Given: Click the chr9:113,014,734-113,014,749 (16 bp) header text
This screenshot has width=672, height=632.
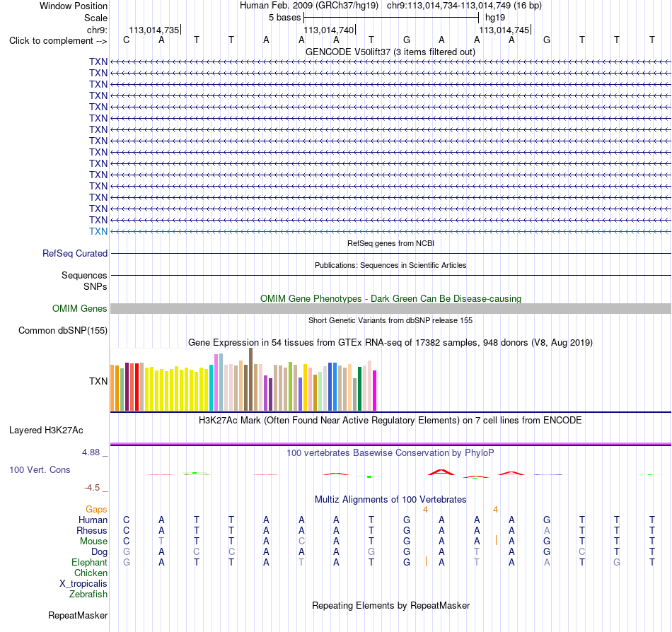Looking at the screenshot, I should point(464,6).
